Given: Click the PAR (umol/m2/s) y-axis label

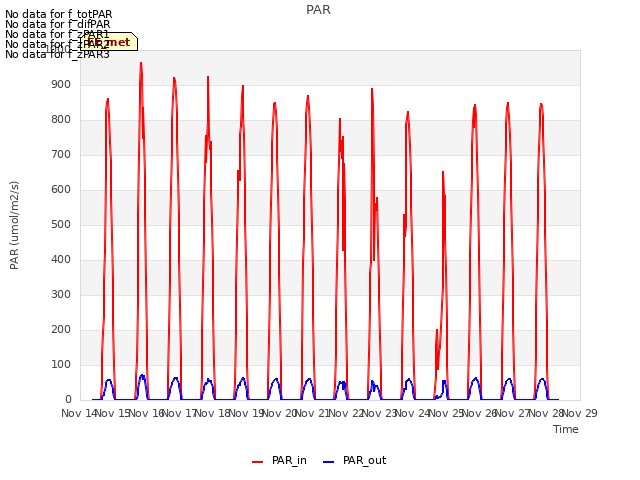Looking at the screenshot, I should 14,225.
